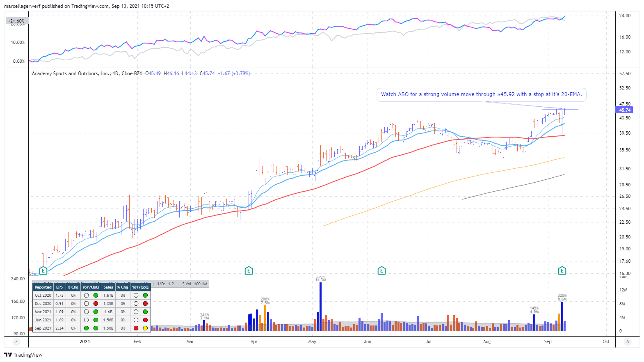Click the earnings E marker in June

(381, 270)
